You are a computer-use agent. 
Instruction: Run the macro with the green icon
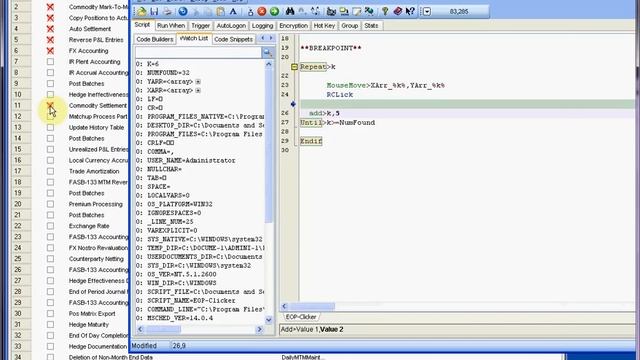[274, 11]
